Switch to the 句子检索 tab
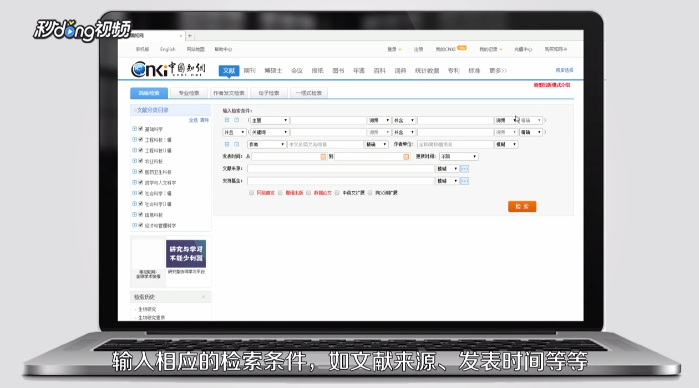This screenshot has width=699, height=388. pyautogui.click(x=268, y=93)
